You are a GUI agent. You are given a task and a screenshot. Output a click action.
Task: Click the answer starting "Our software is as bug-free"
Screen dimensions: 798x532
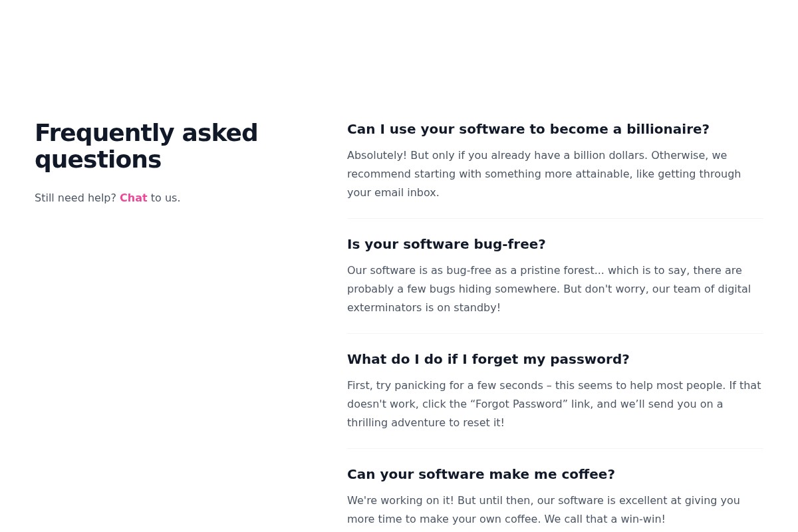(549, 289)
